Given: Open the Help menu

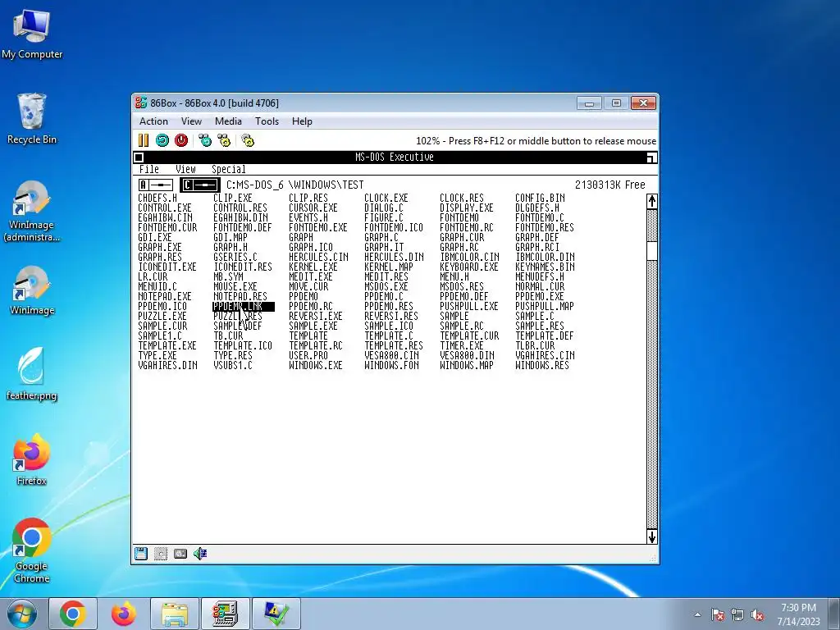Looking at the screenshot, I should click(302, 121).
